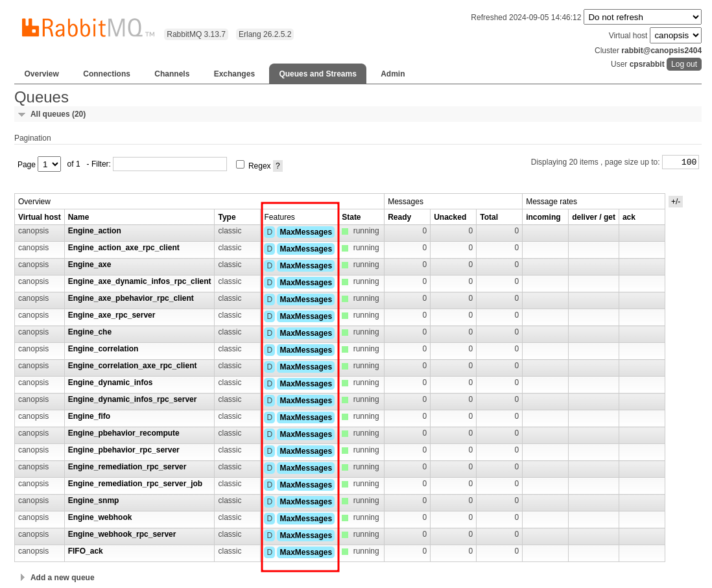Click MaxMessages badge for Engine_axe_rpc_server
This screenshot has height=588, width=712.
pyautogui.click(x=305, y=316)
